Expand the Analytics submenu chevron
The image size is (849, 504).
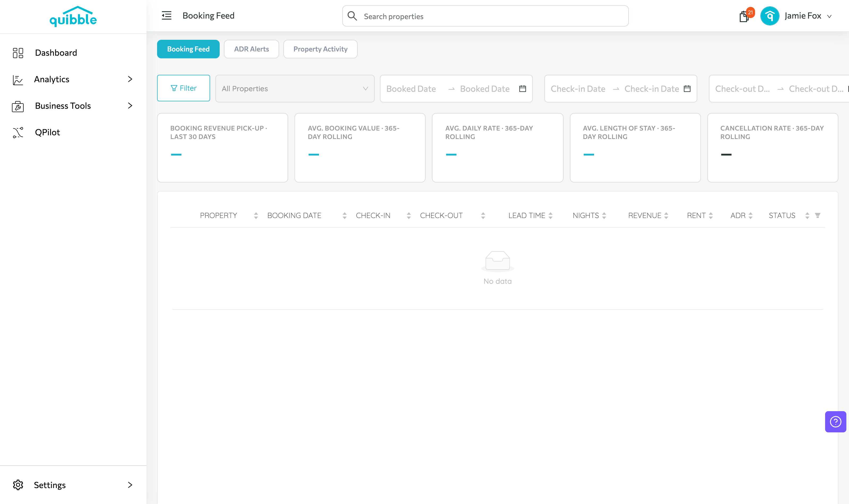click(x=130, y=79)
